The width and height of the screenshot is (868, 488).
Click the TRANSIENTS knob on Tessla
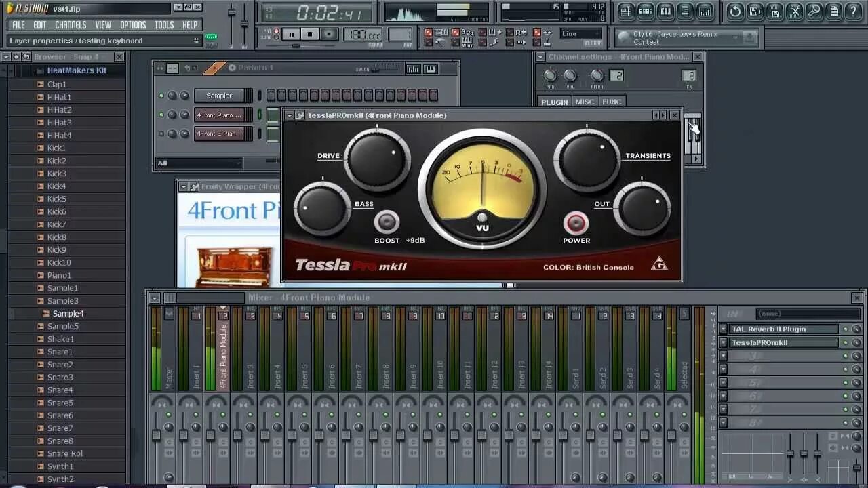(x=587, y=160)
